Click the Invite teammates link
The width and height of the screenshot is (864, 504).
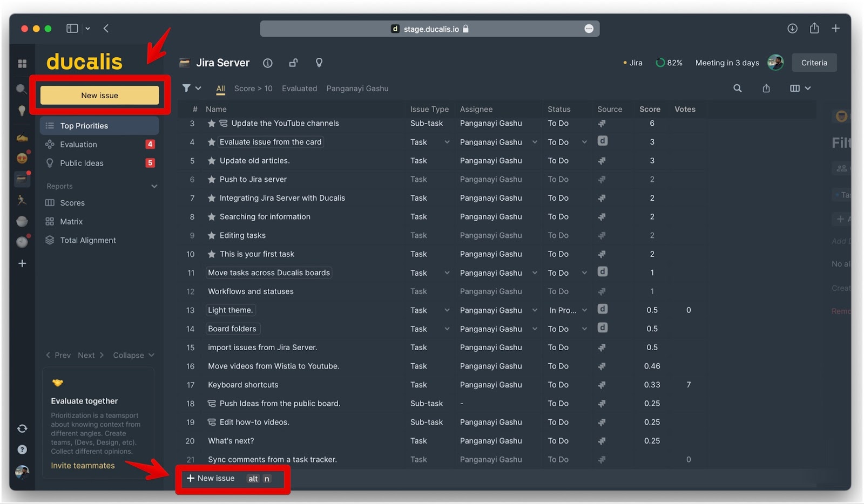click(83, 466)
